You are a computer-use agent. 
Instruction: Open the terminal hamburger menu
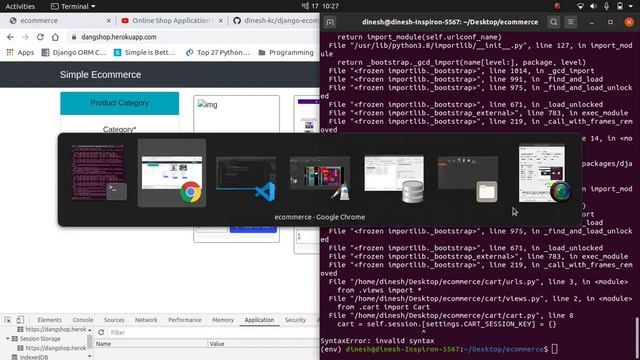click(571, 22)
